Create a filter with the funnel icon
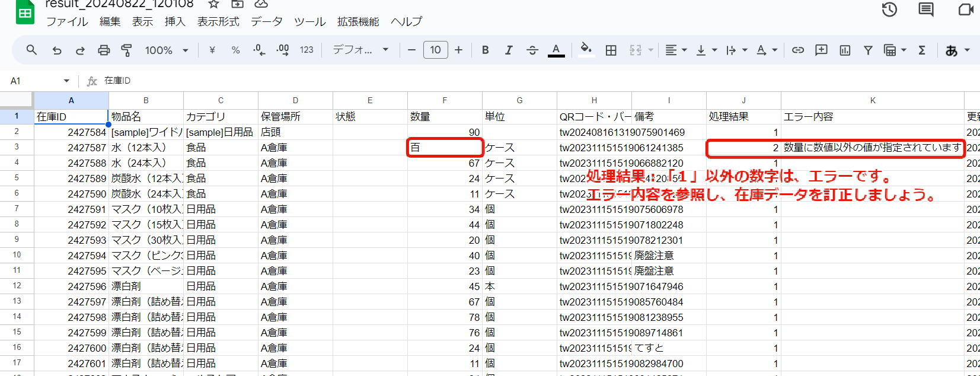 pos(868,50)
